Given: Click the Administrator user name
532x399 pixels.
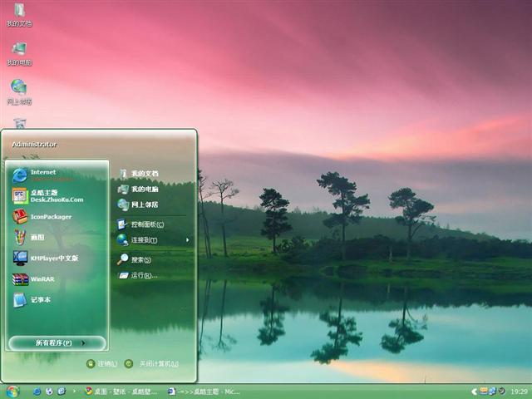Looking at the screenshot, I should pos(34,145).
